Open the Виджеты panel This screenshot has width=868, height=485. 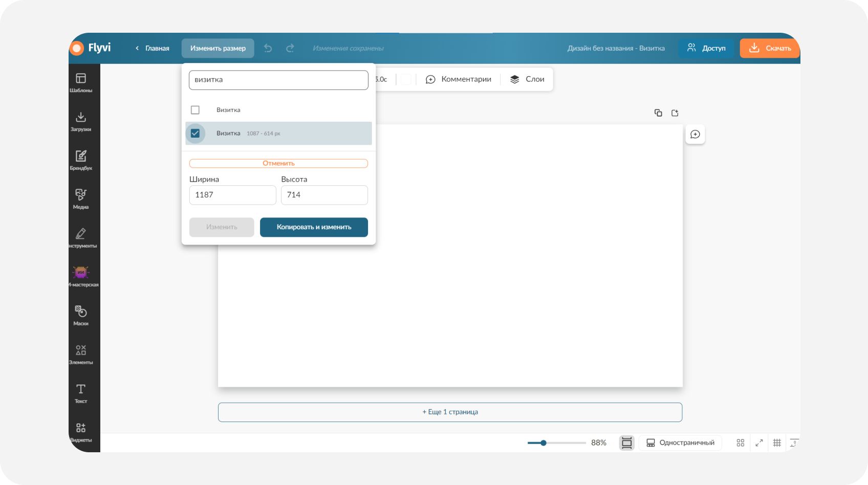pos(81,432)
